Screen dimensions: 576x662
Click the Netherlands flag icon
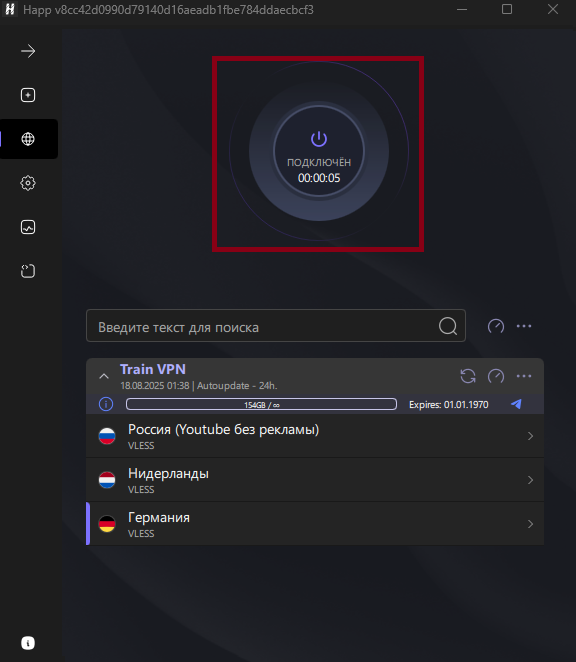107,480
